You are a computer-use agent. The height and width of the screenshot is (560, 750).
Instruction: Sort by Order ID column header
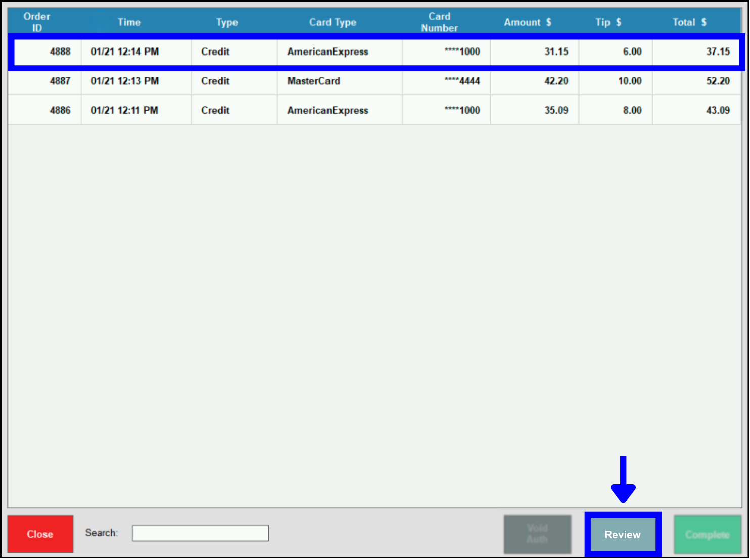[x=37, y=22]
